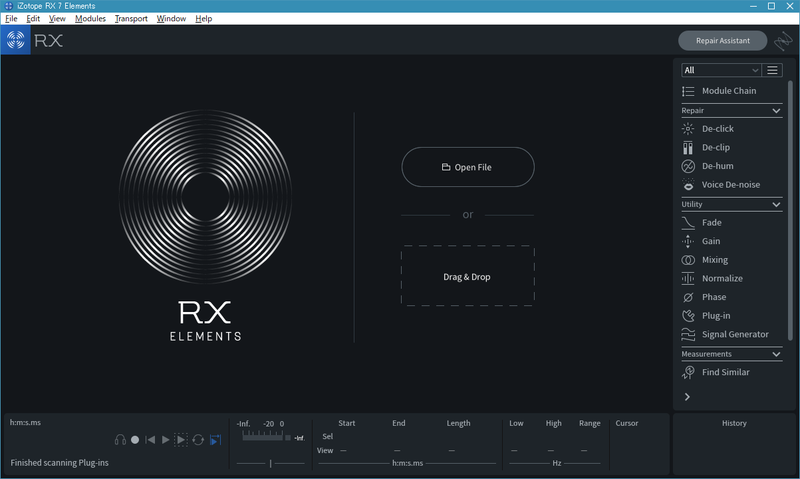Click the History panel header
The image size is (800, 479).
coord(734,423)
